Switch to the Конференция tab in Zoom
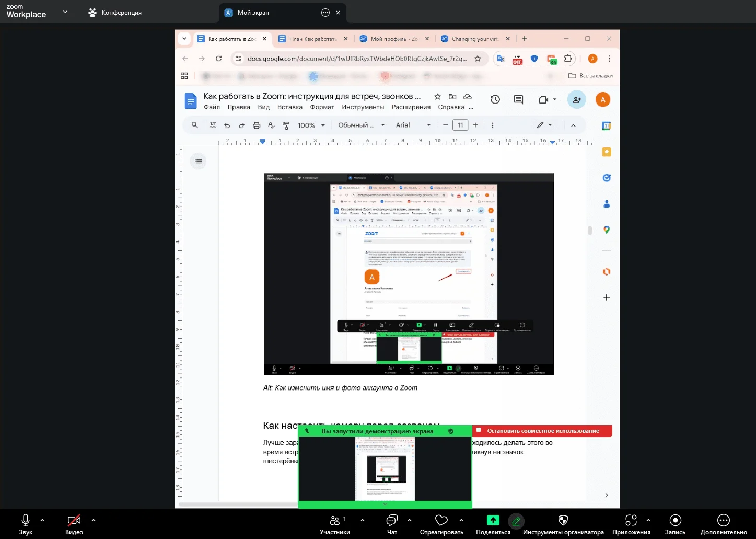Viewport: 756px width, 539px height. click(115, 13)
